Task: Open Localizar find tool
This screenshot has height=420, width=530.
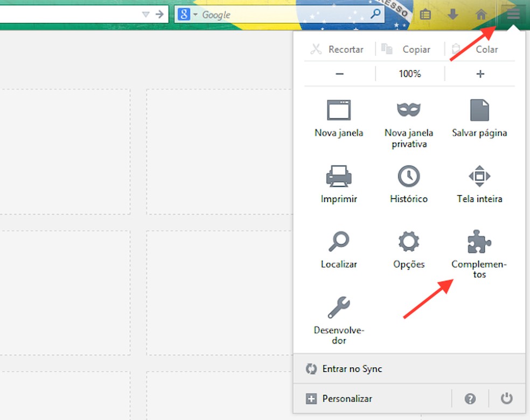Action: coord(339,249)
